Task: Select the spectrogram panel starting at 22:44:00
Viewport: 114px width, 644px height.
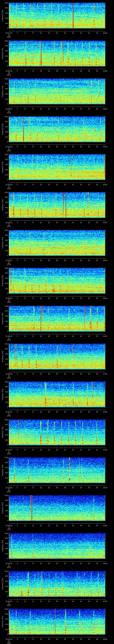Action: click(x=57, y=508)
